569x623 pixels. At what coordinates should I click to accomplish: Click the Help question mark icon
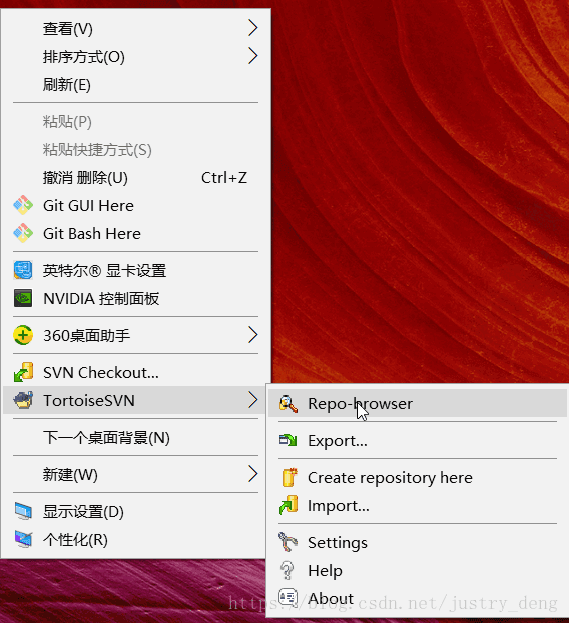coord(287,570)
